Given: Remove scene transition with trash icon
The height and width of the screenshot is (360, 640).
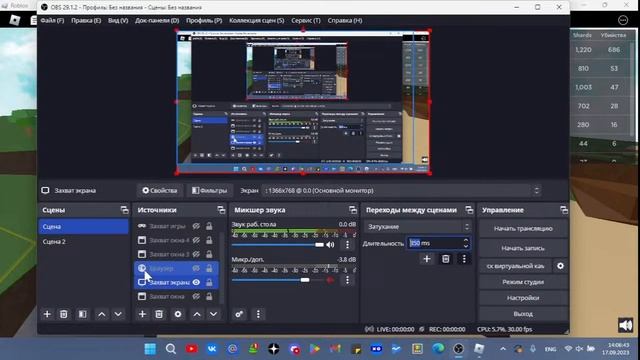Looking at the screenshot, I should (446, 259).
